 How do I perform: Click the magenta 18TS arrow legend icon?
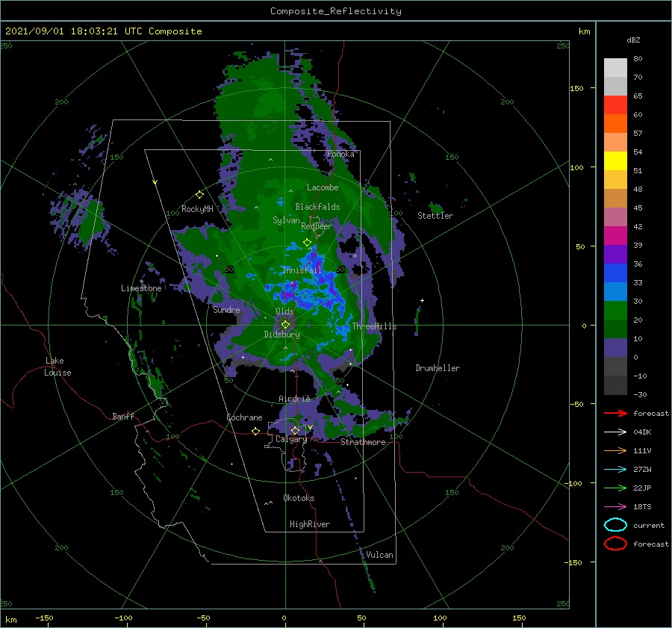pyautogui.click(x=615, y=506)
